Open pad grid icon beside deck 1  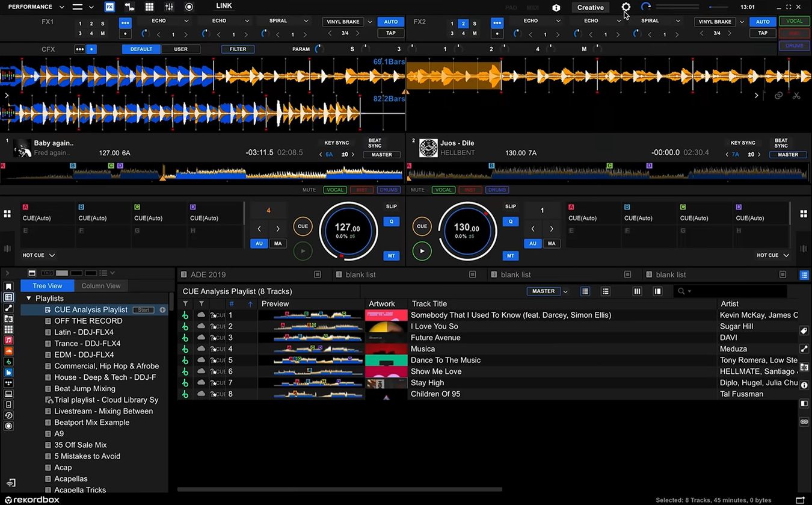7,214
